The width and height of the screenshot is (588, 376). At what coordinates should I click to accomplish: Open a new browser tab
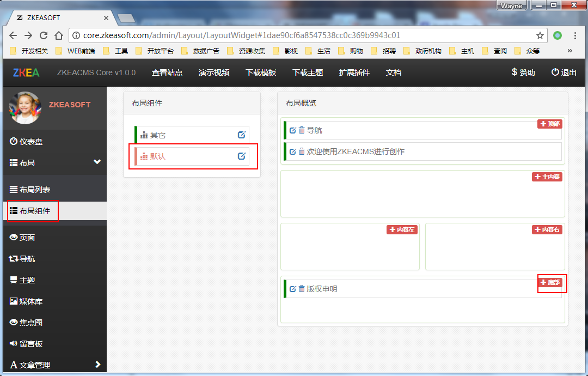pos(126,18)
